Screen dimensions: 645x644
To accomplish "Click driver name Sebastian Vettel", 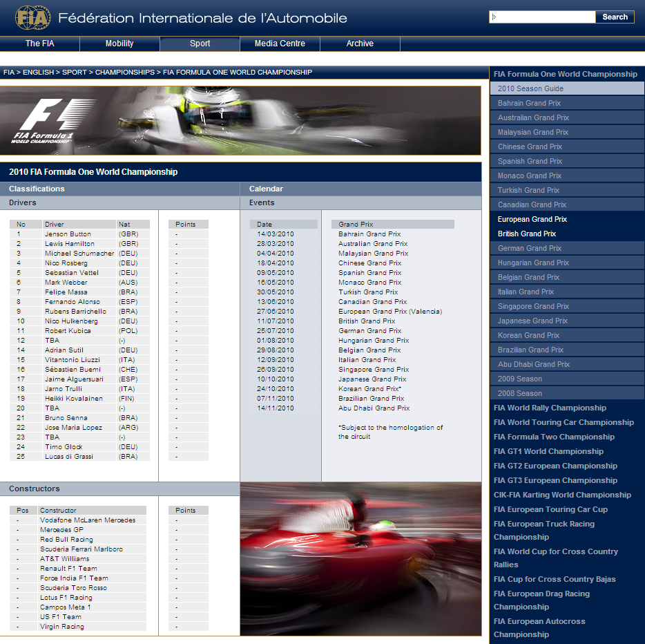I will click(x=72, y=272).
